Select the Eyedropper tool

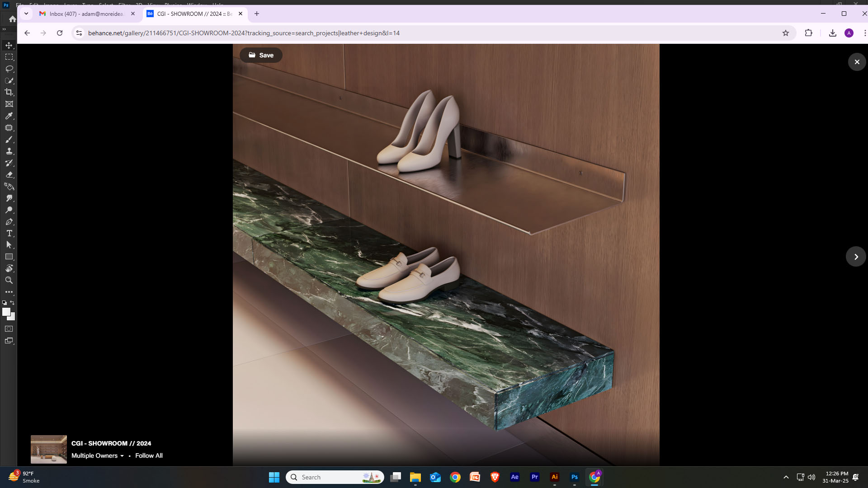[x=9, y=116]
